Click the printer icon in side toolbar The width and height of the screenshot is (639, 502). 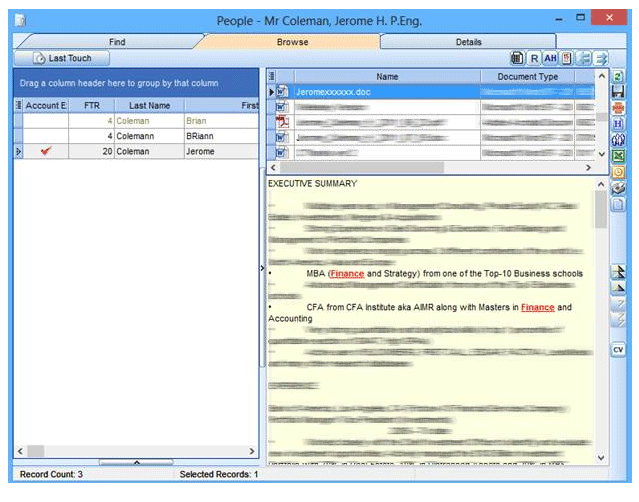tap(618, 188)
